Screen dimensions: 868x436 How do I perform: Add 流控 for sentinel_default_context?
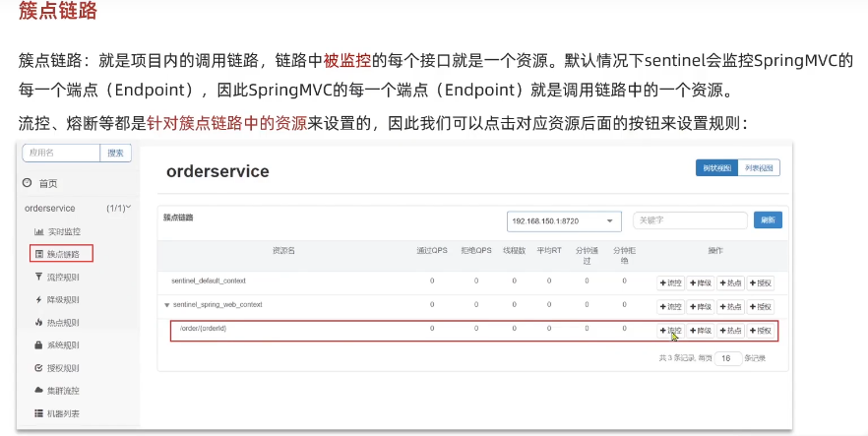tap(670, 282)
